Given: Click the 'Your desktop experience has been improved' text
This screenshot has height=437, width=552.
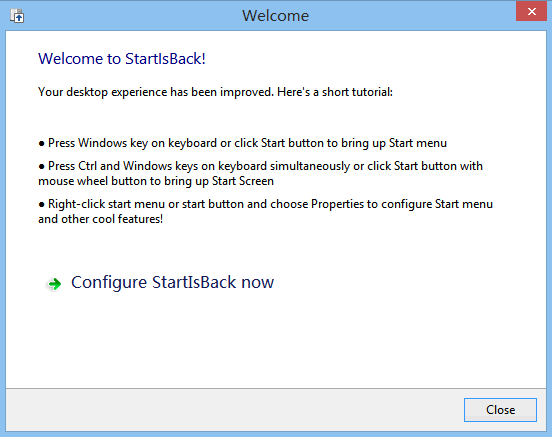Looking at the screenshot, I should (x=215, y=92).
